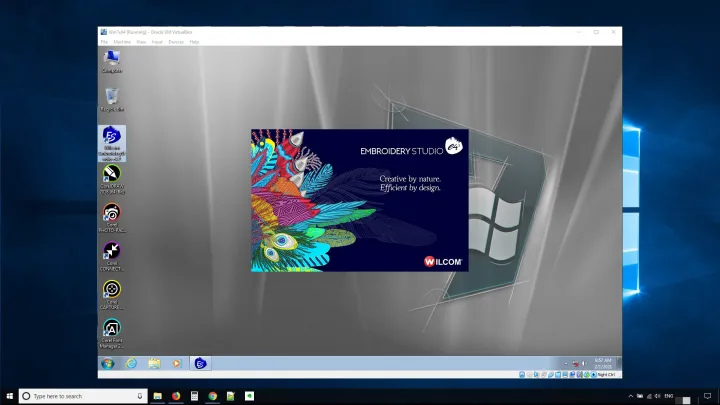The height and width of the screenshot is (405, 720).
Task: Open the VirtualBox Machine menu
Action: tap(122, 42)
